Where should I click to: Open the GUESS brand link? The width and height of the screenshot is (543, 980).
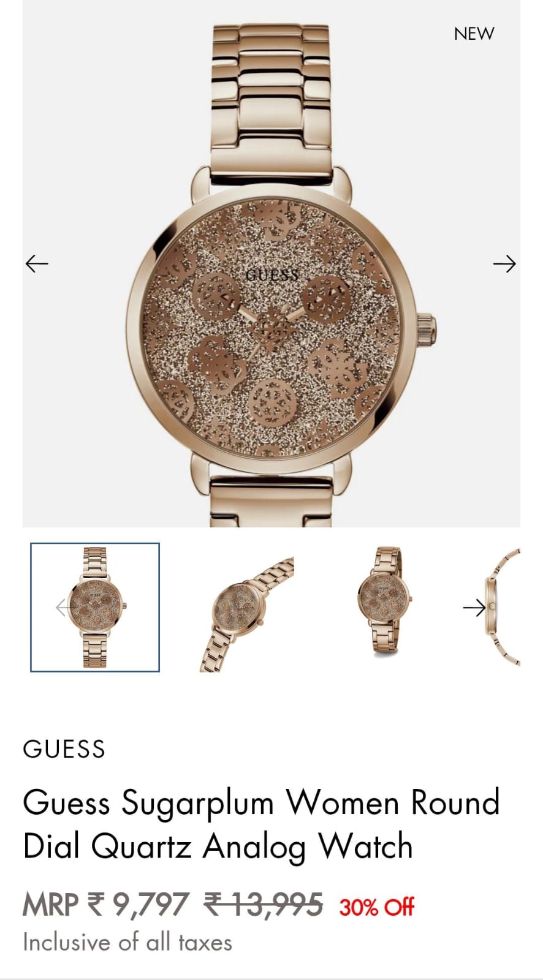[64, 748]
